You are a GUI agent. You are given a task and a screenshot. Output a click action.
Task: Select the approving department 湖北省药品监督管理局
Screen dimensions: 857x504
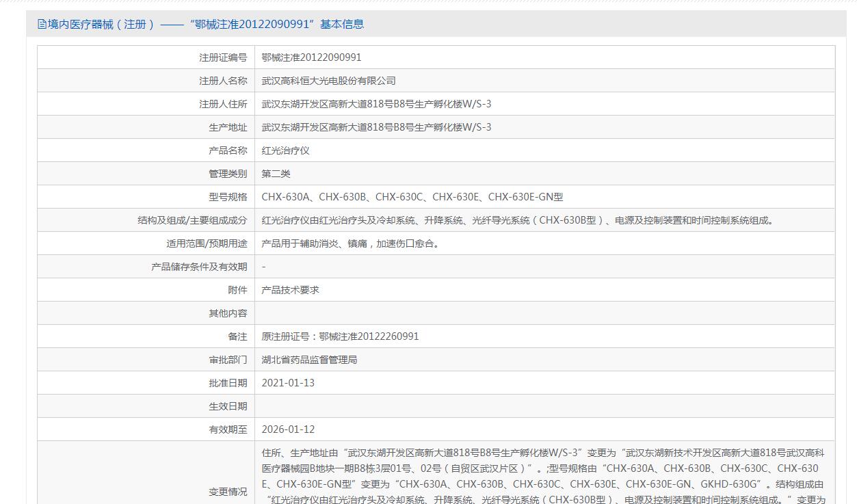[309, 360]
